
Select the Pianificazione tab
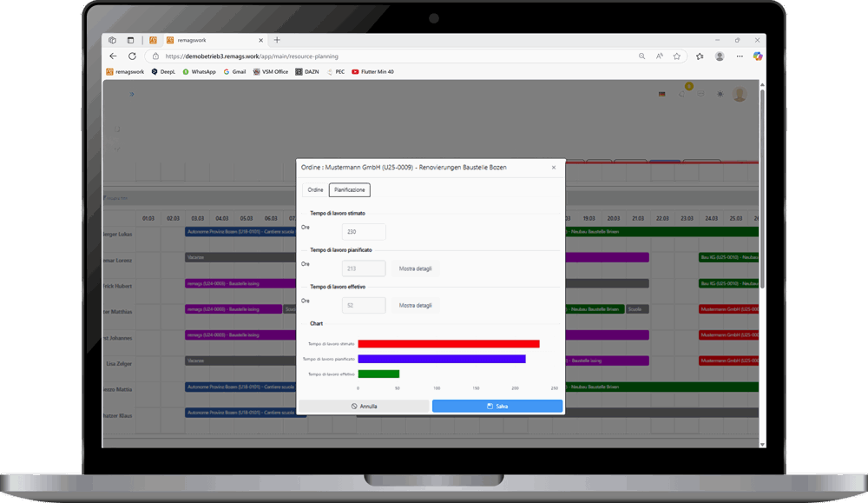point(349,189)
